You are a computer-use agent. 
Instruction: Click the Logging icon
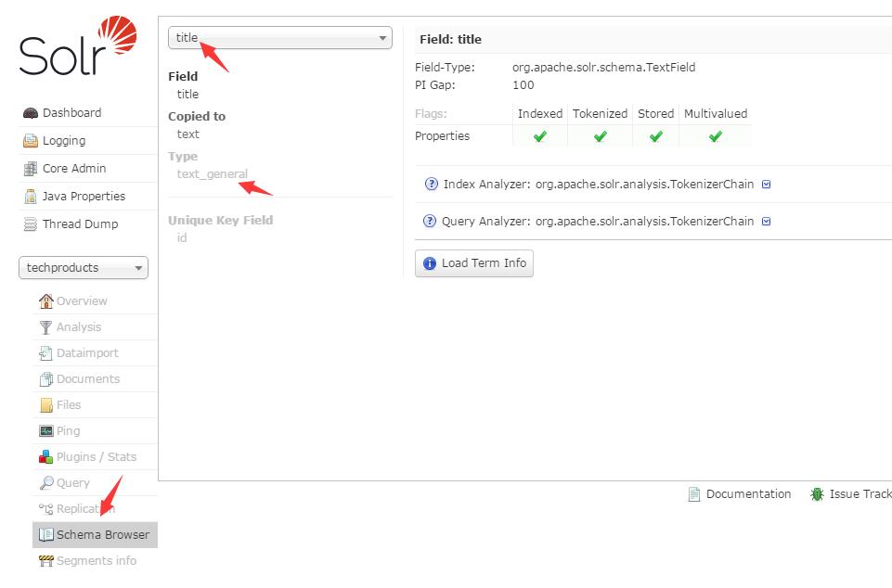[x=30, y=140]
